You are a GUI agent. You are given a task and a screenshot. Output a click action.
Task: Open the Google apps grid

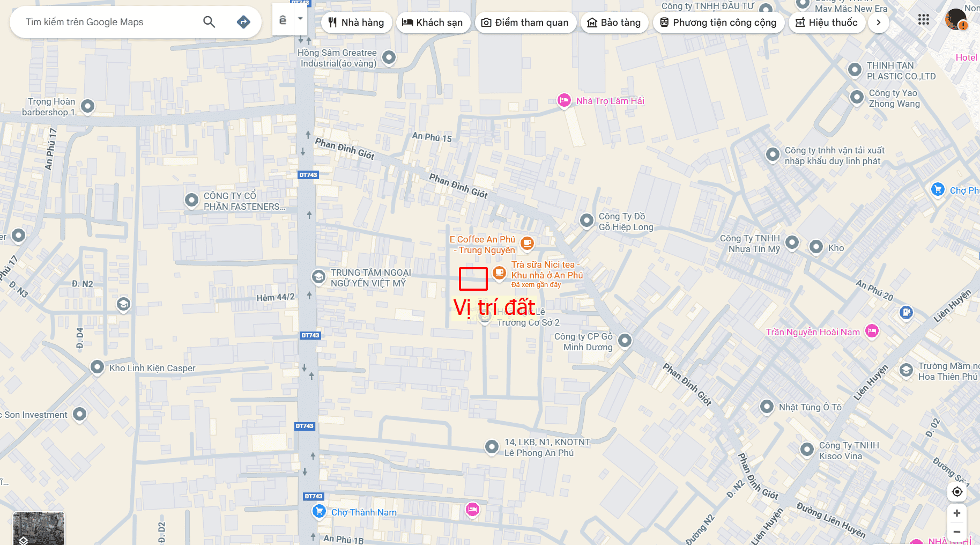pos(923,20)
